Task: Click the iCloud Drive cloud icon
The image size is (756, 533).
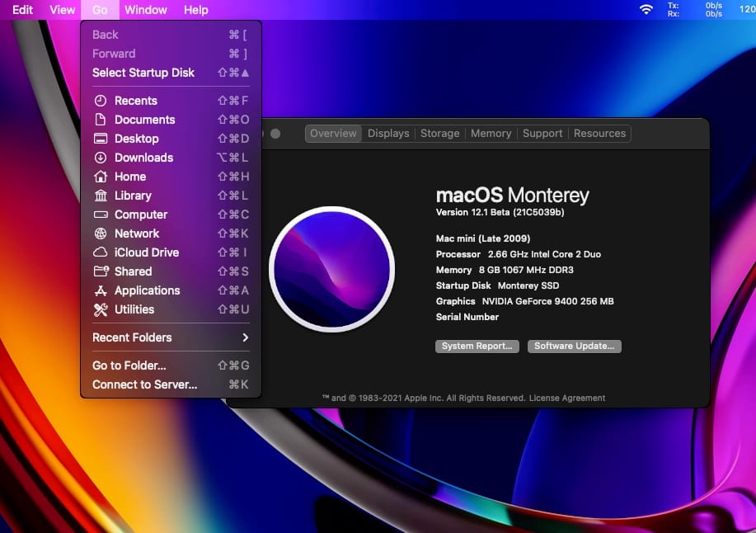Action: coord(101,252)
